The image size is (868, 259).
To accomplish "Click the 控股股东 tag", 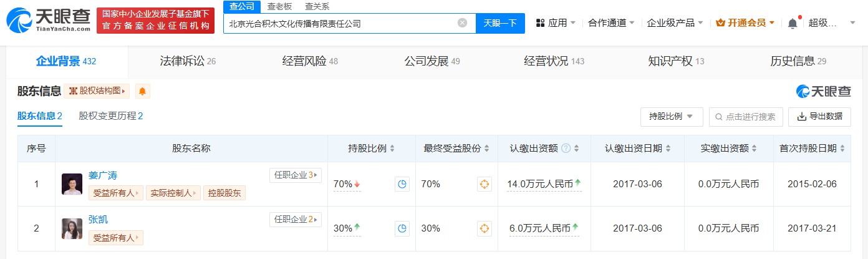I will click(225, 193).
